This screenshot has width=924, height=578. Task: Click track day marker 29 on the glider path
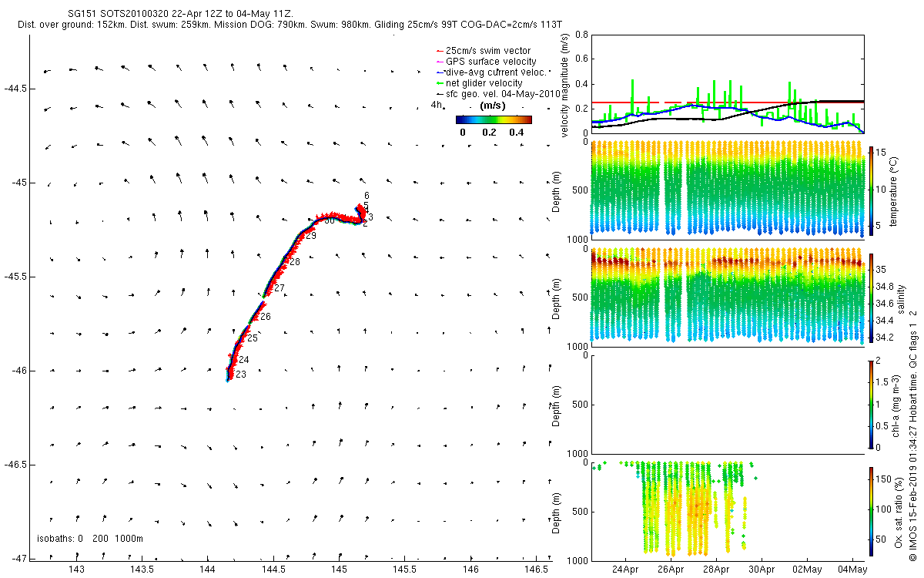pos(311,236)
